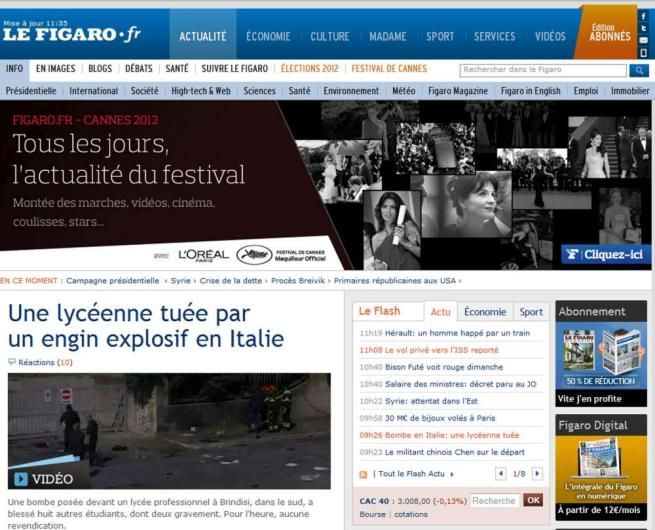
Task: Open the Blogs section
Action: pos(100,68)
